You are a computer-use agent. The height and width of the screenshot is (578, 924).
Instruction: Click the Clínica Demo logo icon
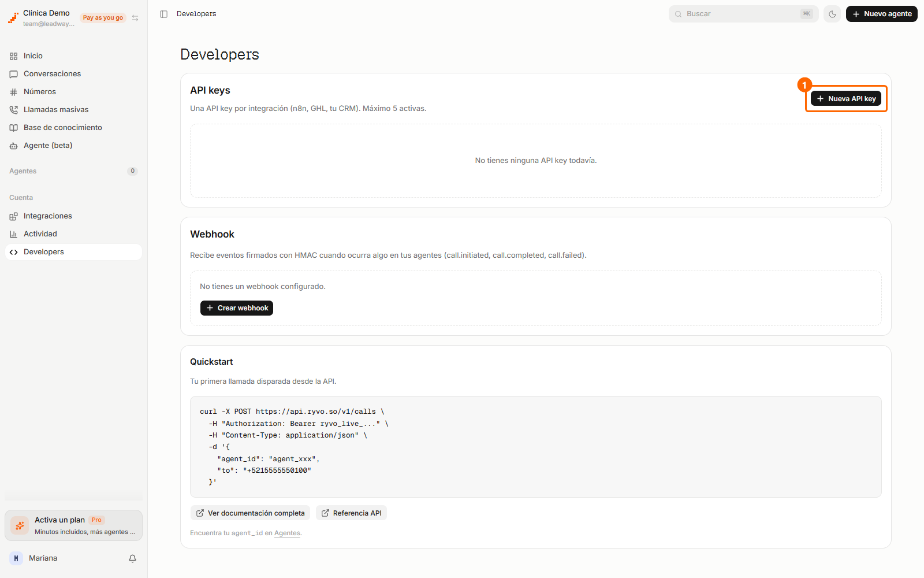[x=13, y=18]
